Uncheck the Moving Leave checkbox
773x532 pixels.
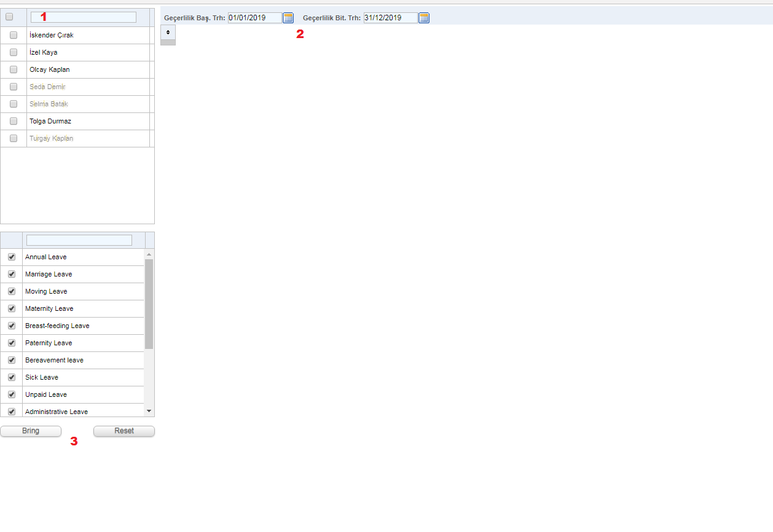coord(11,291)
